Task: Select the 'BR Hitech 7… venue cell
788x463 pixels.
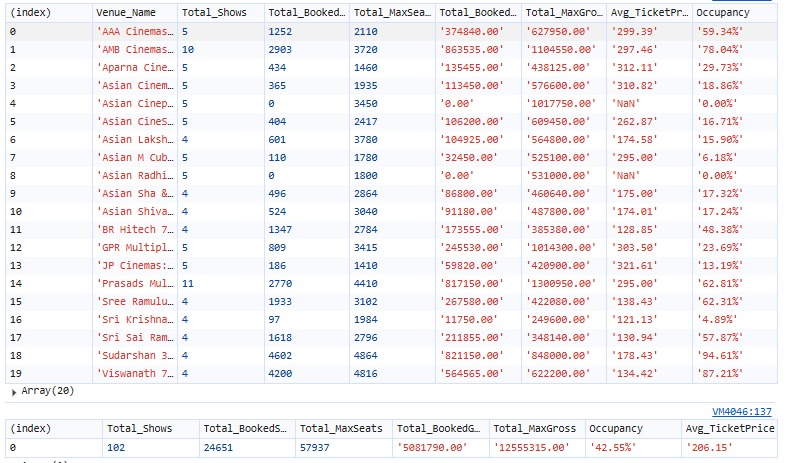Action: [135, 230]
